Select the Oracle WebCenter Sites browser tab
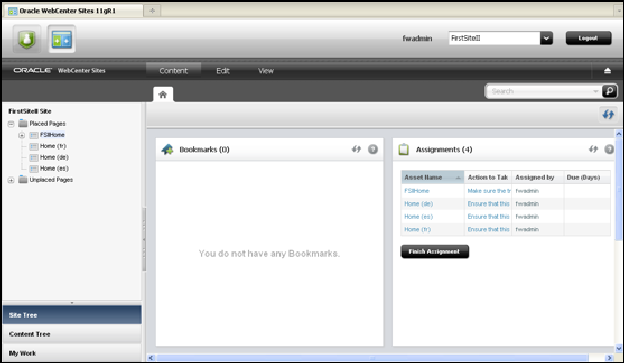This screenshot has width=624, height=363. [x=73, y=11]
